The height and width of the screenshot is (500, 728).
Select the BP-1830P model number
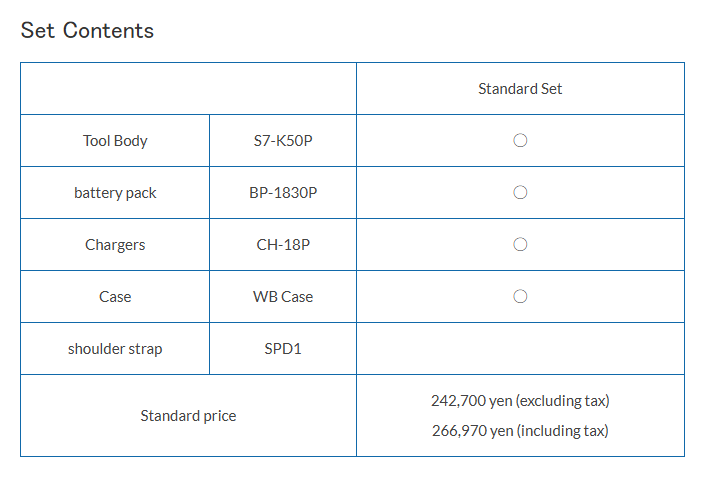[283, 193]
